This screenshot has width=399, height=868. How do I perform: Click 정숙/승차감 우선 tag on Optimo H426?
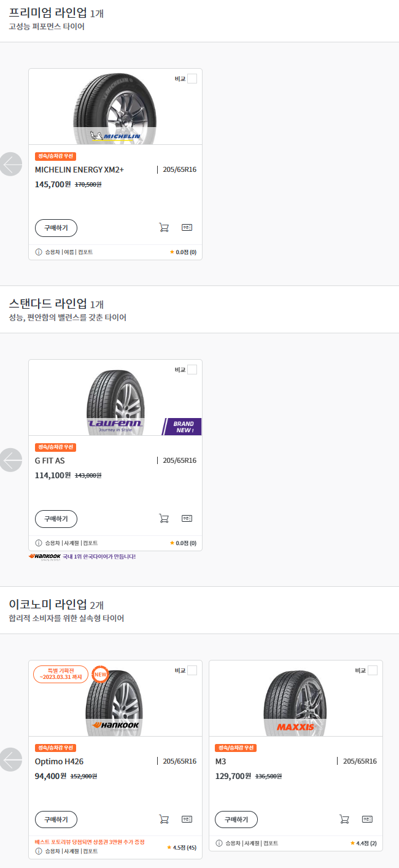point(55,748)
